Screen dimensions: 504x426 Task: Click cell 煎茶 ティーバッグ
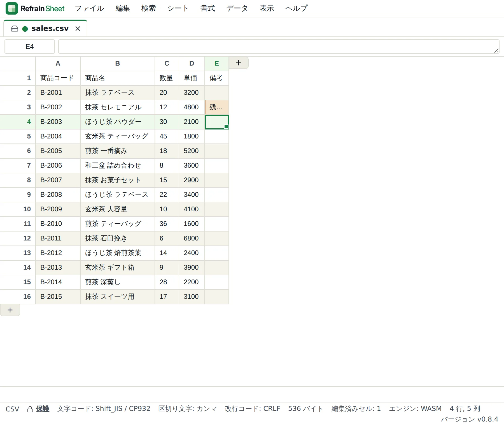click(118, 224)
